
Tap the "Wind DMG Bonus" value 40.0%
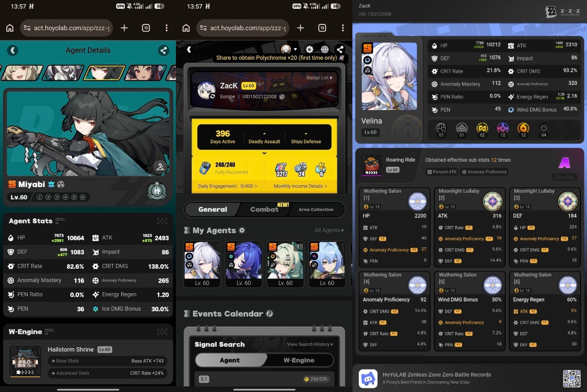pos(570,109)
